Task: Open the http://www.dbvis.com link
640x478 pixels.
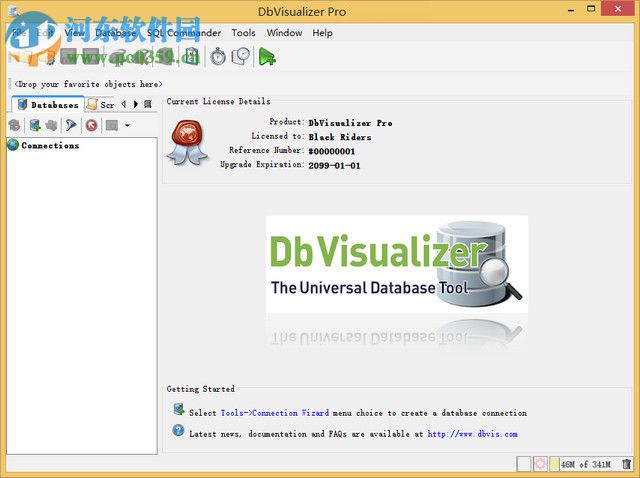Action: coord(472,434)
